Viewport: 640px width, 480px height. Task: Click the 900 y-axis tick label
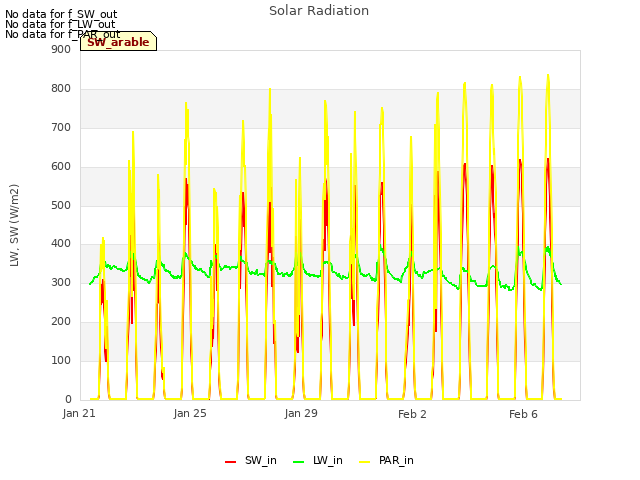pyautogui.click(x=61, y=49)
